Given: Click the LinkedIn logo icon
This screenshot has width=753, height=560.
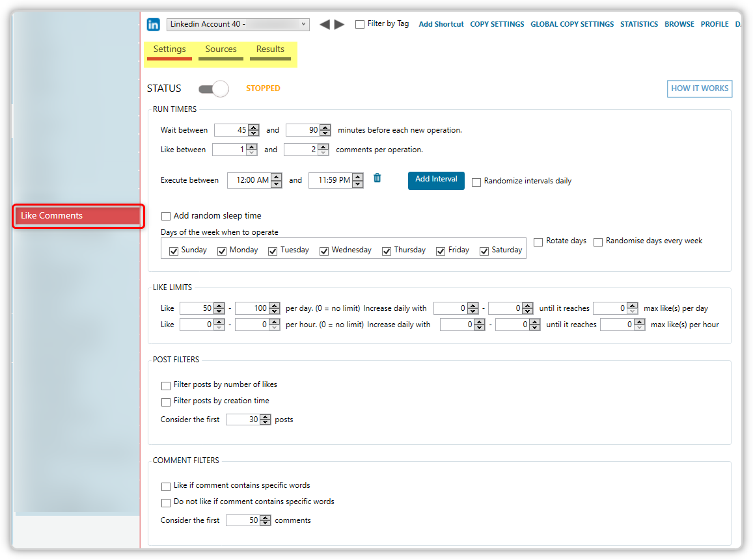Looking at the screenshot, I should pos(153,24).
